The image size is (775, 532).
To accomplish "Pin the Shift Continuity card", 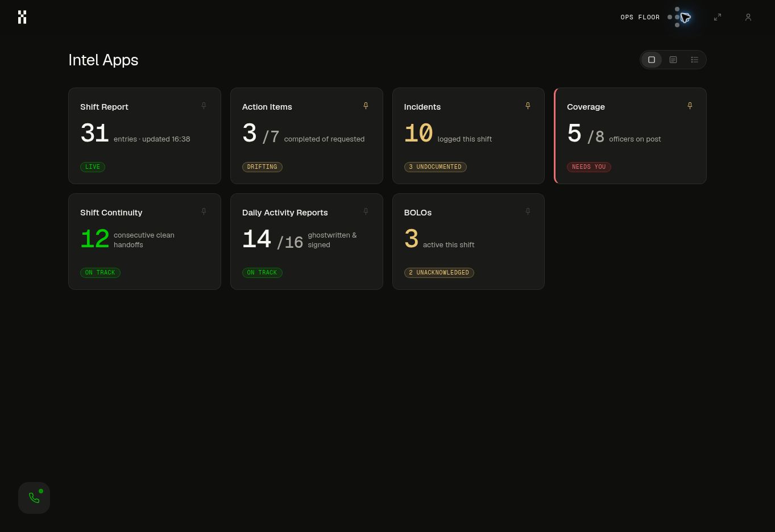I will 204,211.
